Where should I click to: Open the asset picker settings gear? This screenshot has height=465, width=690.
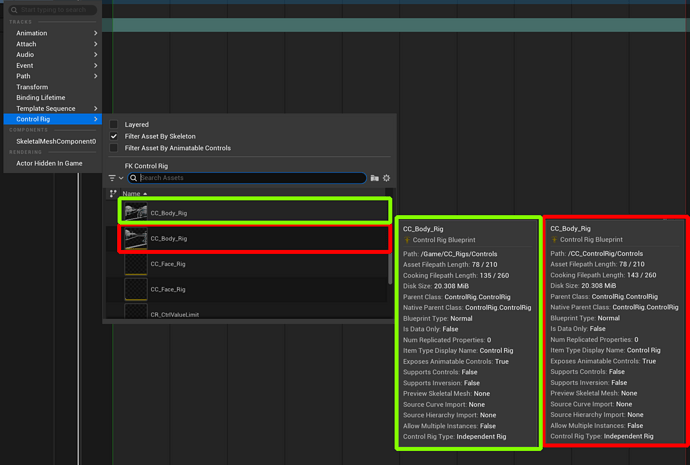point(386,178)
